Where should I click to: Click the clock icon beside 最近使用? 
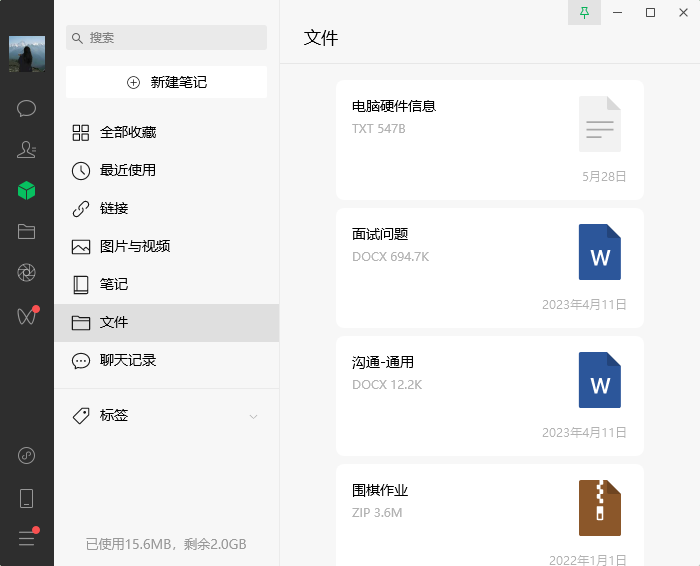[x=81, y=171]
